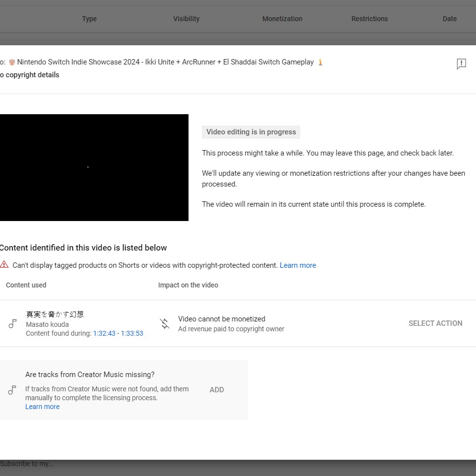Click the Subscribe to my… text
Screen dimensions: 476x476
[27, 464]
